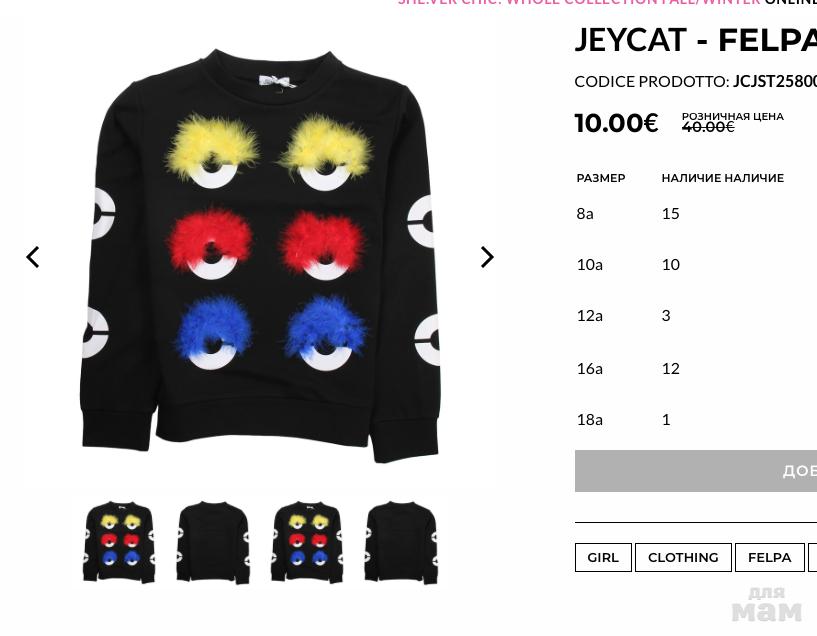This screenshot has width=817, height=636.
Task: Select third thumbnail with colored fur eyes
Action: 307,542
